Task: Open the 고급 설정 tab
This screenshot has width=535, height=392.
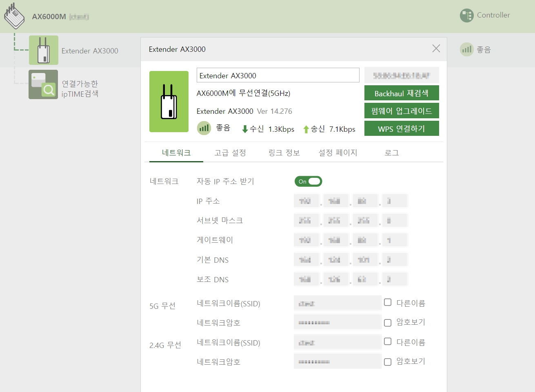Action: tap(230, 153)
